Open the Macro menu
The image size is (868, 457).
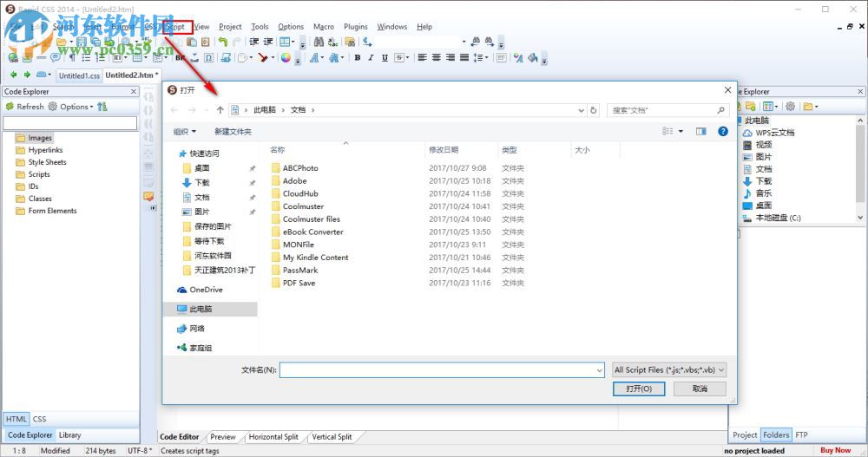tap(324, 27)
